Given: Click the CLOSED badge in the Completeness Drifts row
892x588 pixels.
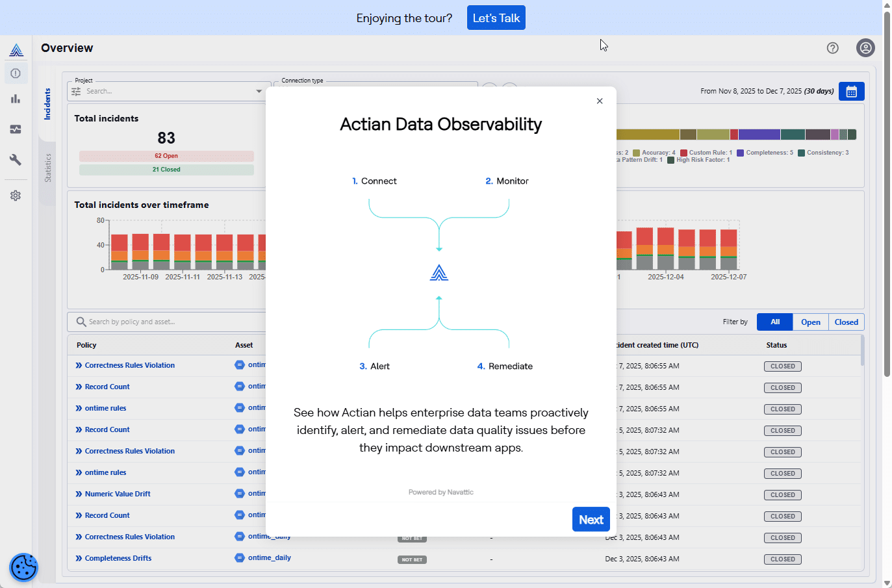Looking at the screenshot, I should pos(783,559).
